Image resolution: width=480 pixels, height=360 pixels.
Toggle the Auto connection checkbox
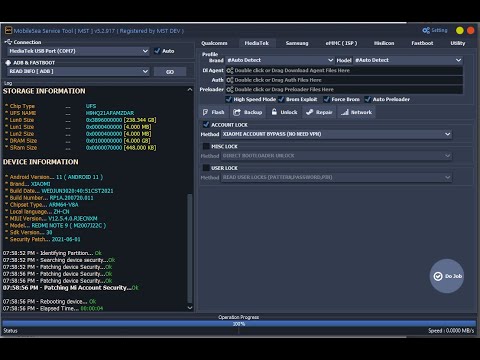(x=157, y=51)
